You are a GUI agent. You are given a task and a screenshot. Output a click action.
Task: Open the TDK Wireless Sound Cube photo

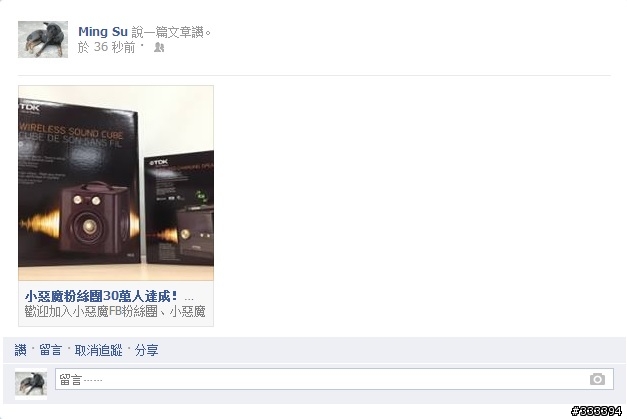[x=116, y=183]
